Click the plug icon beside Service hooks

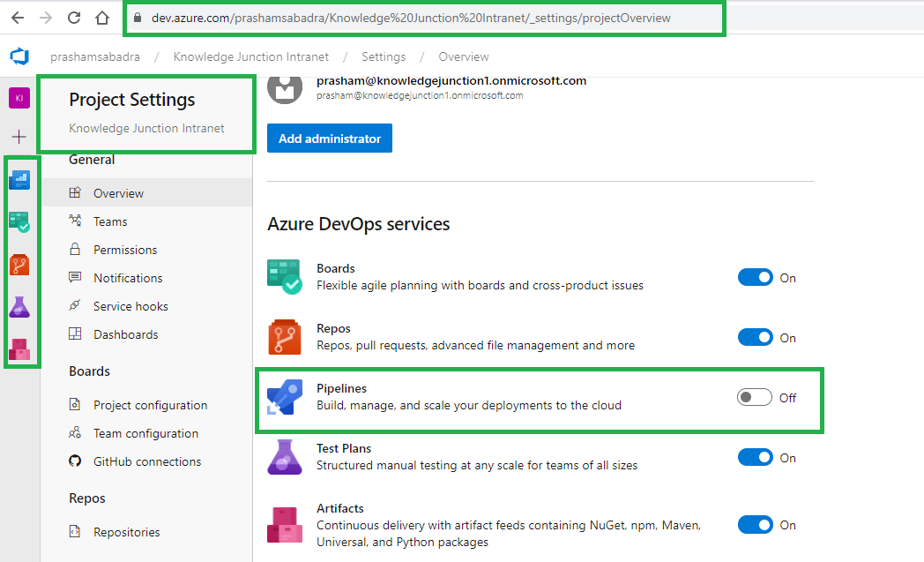[75, 305]
